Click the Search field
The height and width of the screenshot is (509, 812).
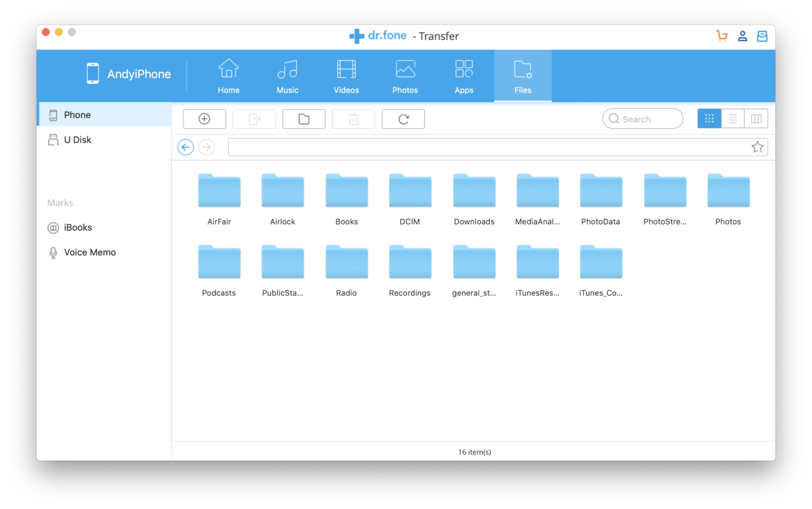point(643,119)
